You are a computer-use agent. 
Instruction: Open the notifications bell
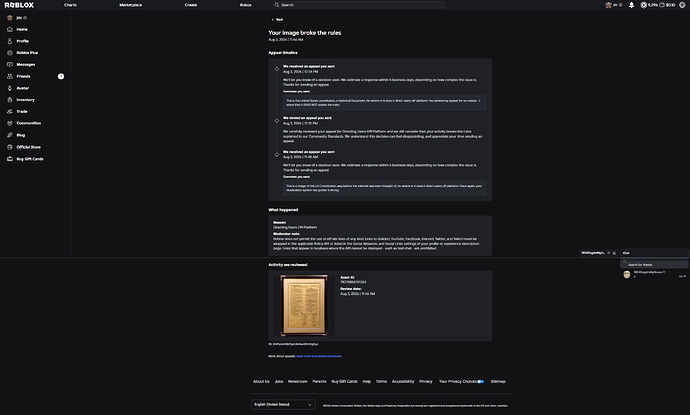coord(631,5)
